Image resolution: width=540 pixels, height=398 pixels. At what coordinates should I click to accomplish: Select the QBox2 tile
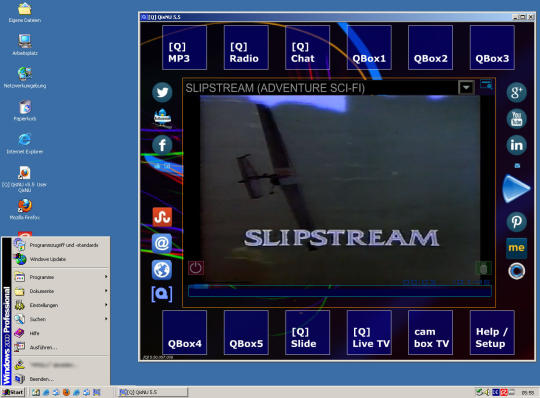click(430, 48)
